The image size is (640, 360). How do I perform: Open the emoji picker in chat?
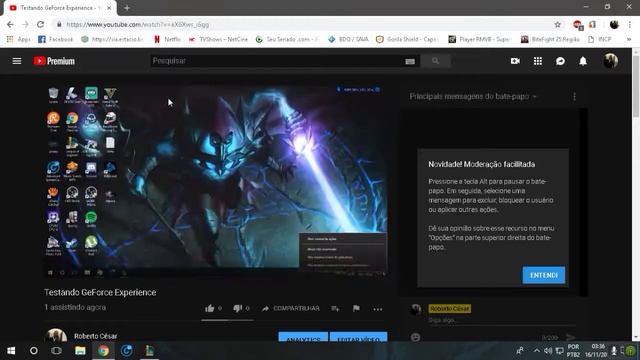coord(416,337)
